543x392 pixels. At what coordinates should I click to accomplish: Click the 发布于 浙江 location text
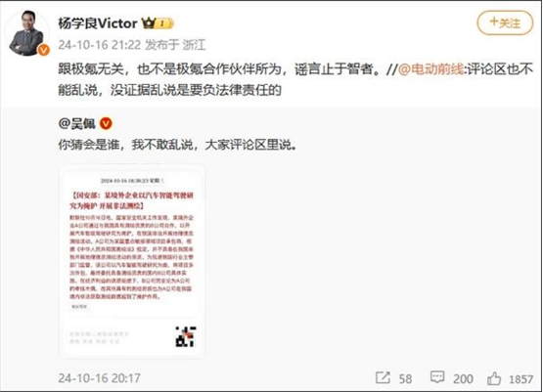[x=175, y=45]
